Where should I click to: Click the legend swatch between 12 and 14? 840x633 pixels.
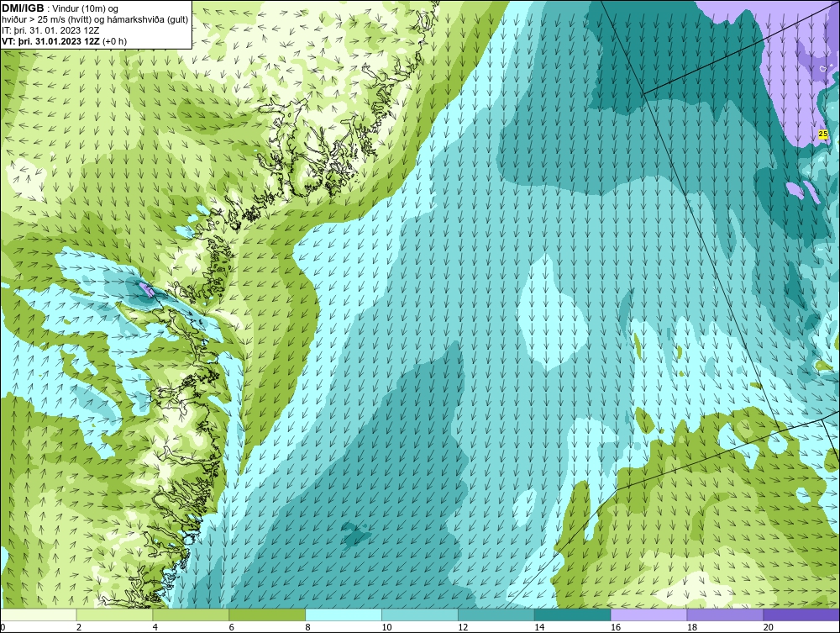pyautogui.click(x=496, y=615)
